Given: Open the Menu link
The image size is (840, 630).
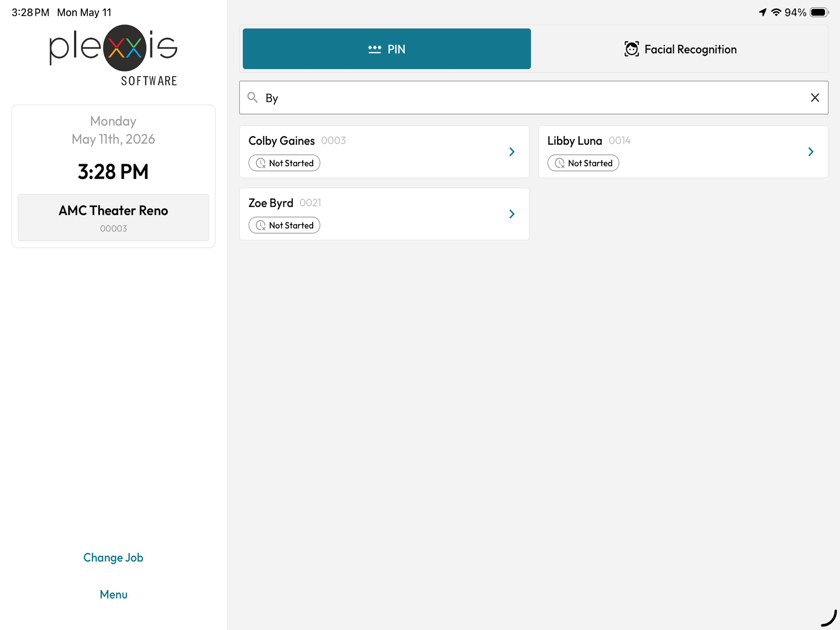Looking at the screenshot, I should (114, 594).
